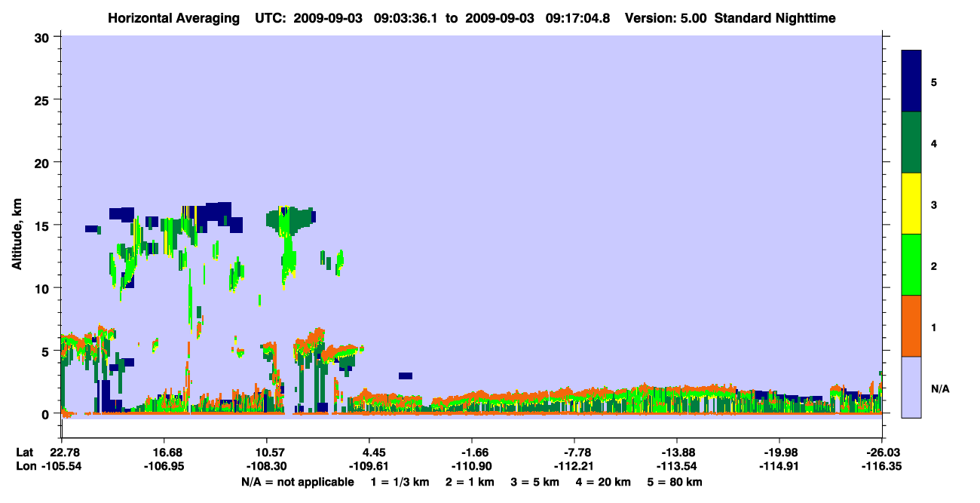Click the 'Standard Nighttime' label
This screenshot has height=503, width=980.
(x=775, y=17)
